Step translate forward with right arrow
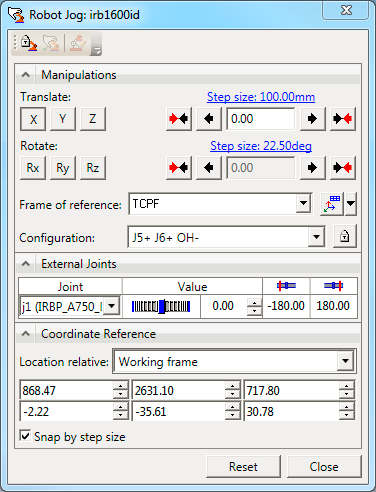The image size is (376, 492). pos(312,119)
